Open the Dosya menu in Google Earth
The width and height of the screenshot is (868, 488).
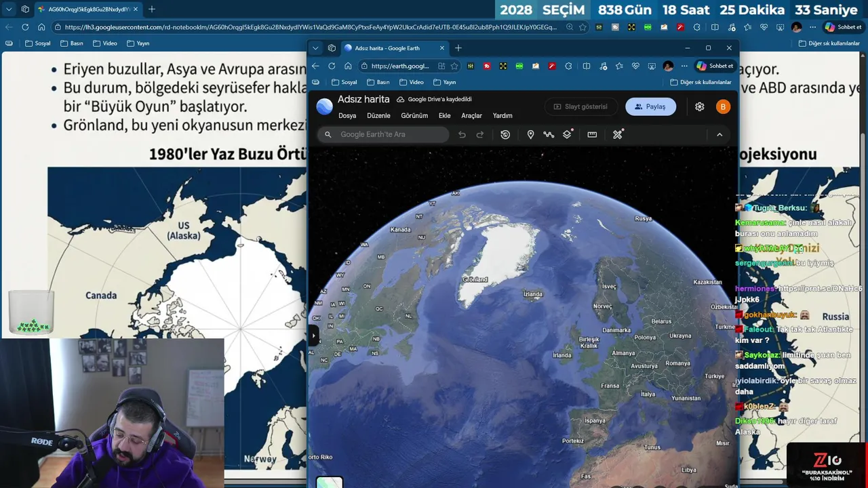coord(347,116)
